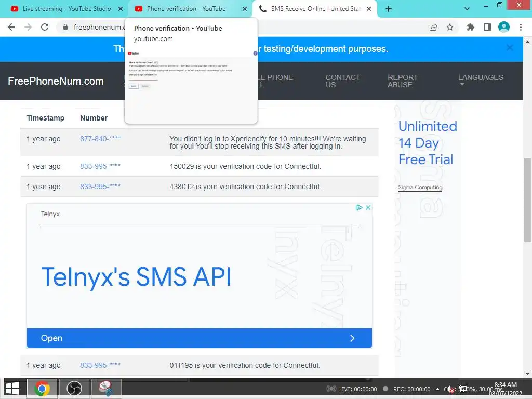Screen dimensions: 532x399
Task: Select the 150029 verification code message
Action: pos(245,166)
